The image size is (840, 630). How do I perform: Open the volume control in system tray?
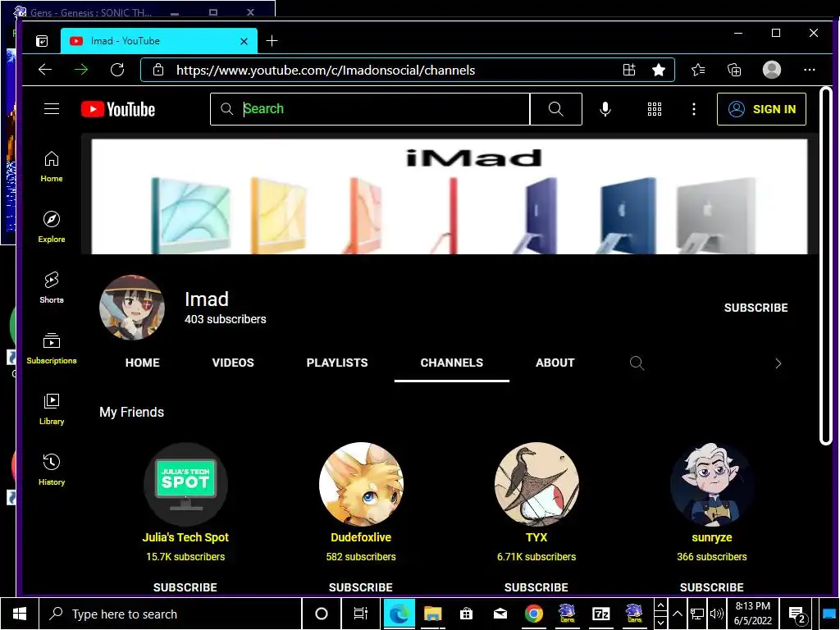(x=716, y=614)
